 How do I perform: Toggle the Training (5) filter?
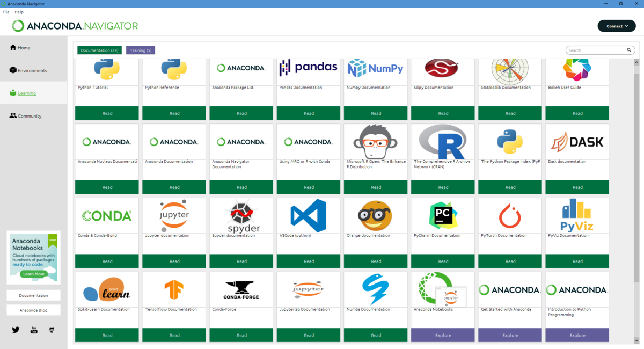tap(141, 50)
